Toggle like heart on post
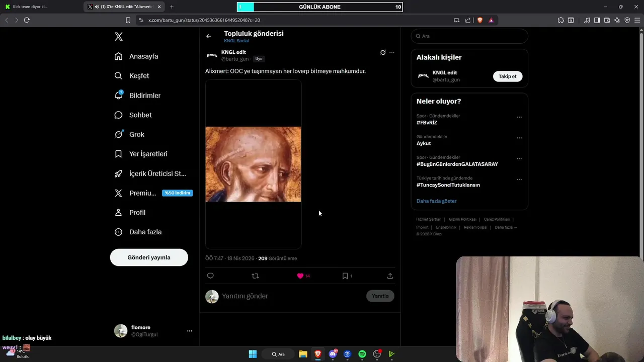This screenshot has height=362, width=644. pyautogui.click(x=300, y=276)
